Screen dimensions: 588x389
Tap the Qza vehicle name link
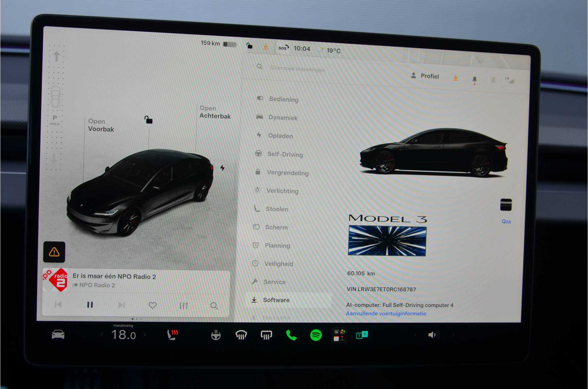pyautogui.click(x=506, y=221)
